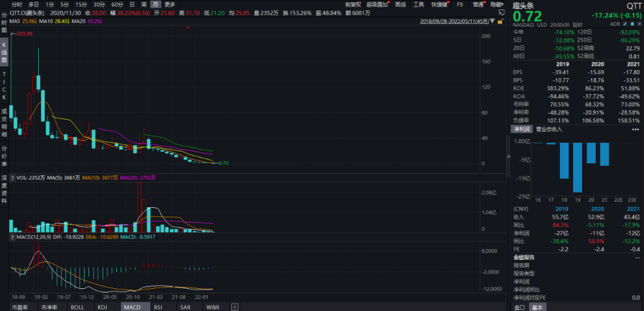This screenshot has width=644, height=311.
Task: Select the 净利润 chart tab
Action: coord(522,129)
